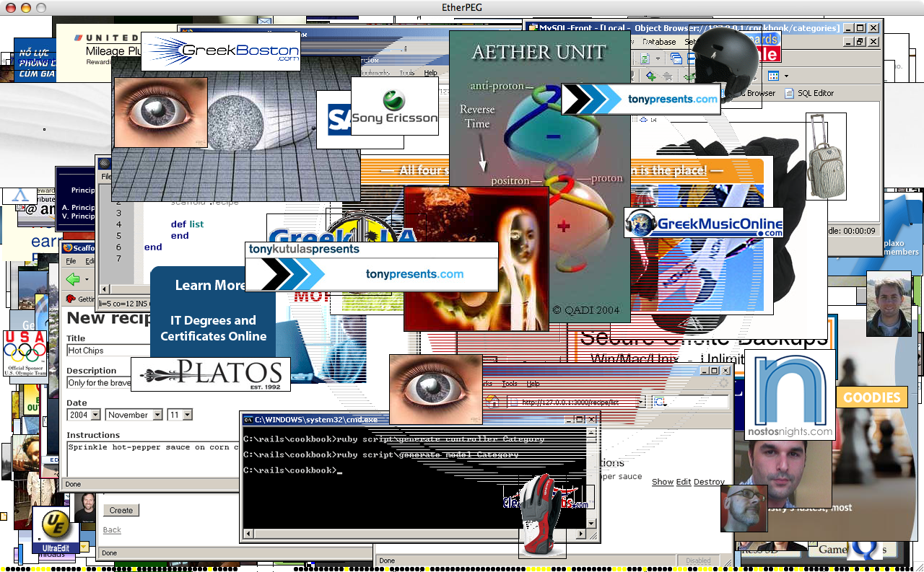Click the 'def list' line in the code editor
Viewport: 924px width, 572px height.
click(x=188, y=224)
